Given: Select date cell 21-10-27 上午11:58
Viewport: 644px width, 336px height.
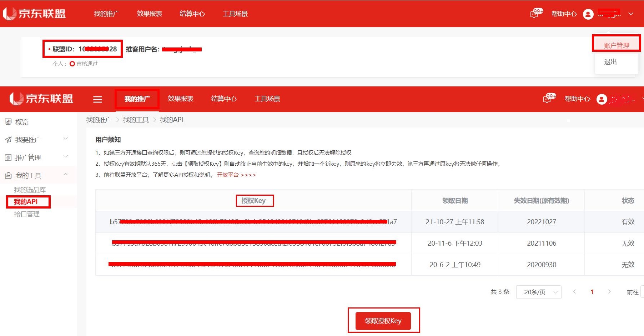Looking at the screenshot, I should [x=455, y=222].
